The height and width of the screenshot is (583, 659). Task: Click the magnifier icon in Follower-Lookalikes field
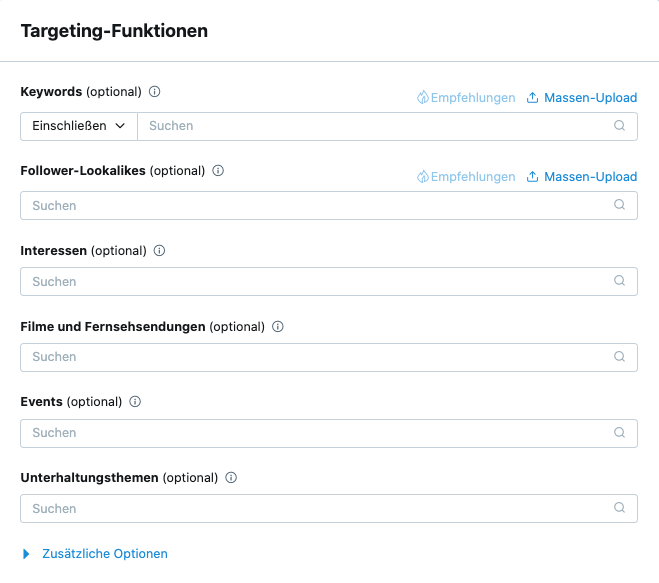click(619, 204)
